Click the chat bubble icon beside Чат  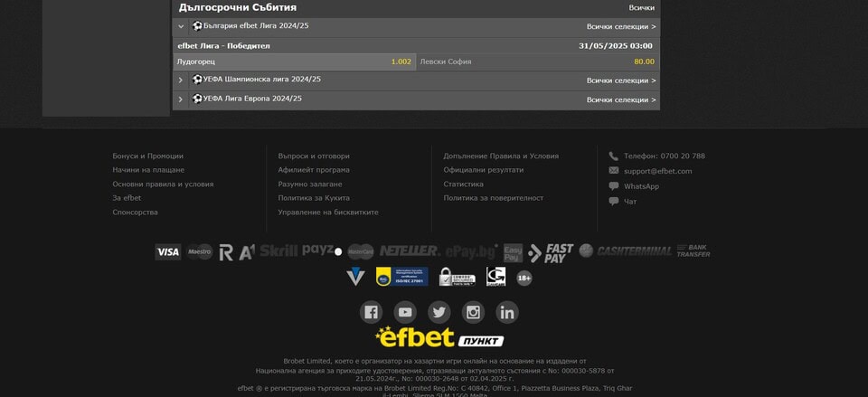[x=613, y=202]
